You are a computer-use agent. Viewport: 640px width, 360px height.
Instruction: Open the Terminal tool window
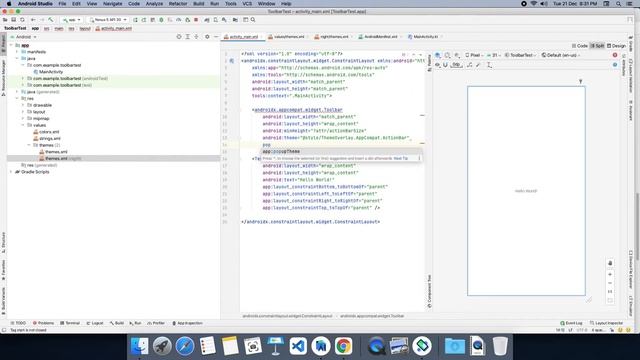(70, 323)
